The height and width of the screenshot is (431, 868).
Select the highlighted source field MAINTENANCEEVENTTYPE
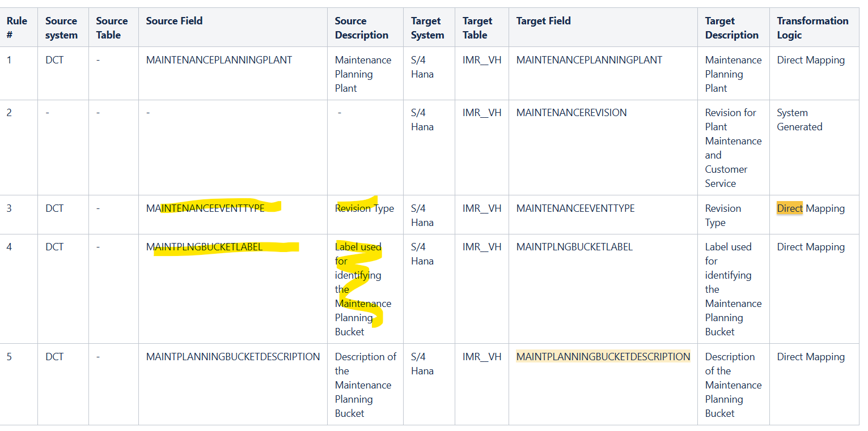pyautogui.click(x=205, y=208)
